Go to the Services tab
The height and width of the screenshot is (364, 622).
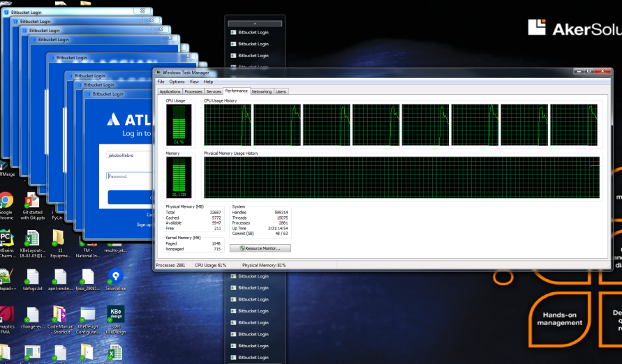tap(214, 91)
